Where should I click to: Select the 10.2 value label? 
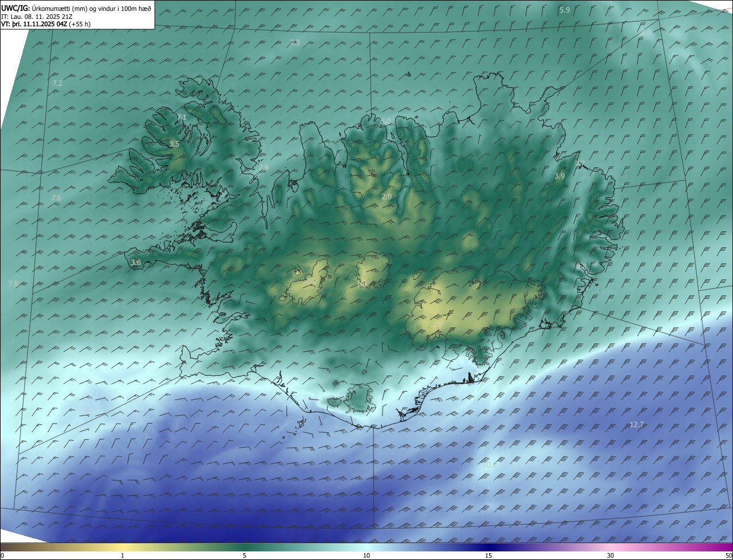click(x=490, y=464)
